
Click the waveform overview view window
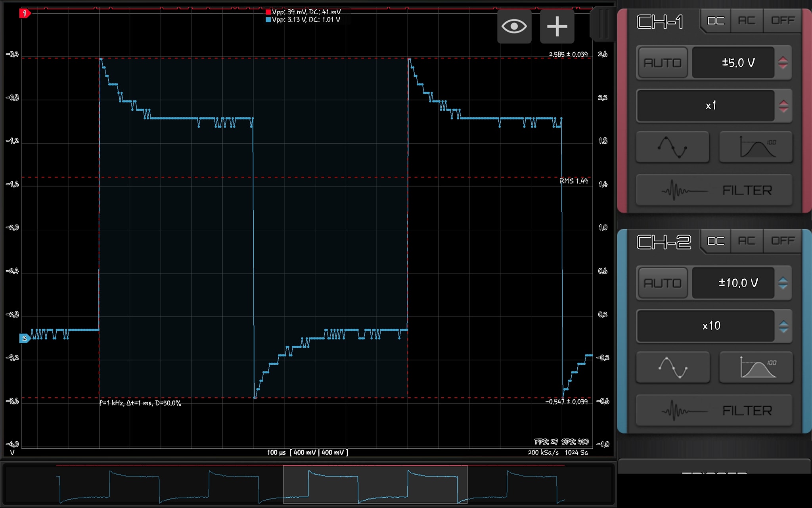pyautogui.click(x=375, y=484)
